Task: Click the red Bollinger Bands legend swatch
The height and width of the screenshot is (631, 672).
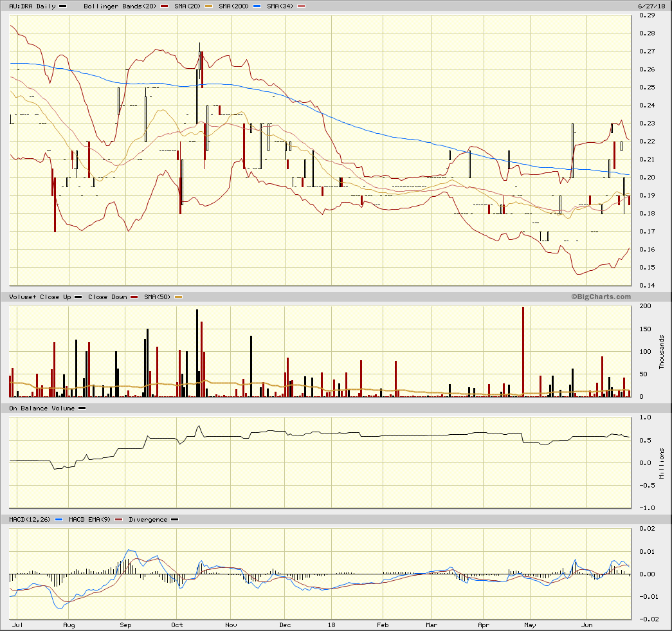Action: click(164, 6)
